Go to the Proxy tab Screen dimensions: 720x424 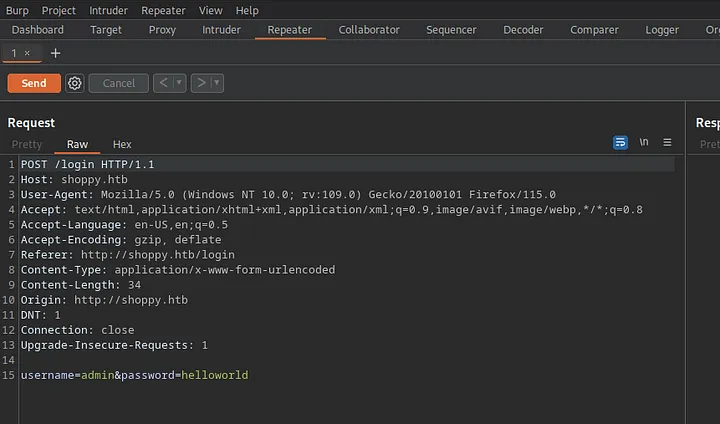point(162,30)
